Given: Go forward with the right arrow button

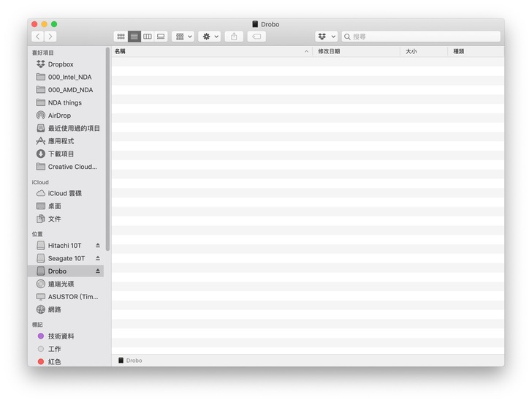Looking at the screenshot, I should point(50,37).
